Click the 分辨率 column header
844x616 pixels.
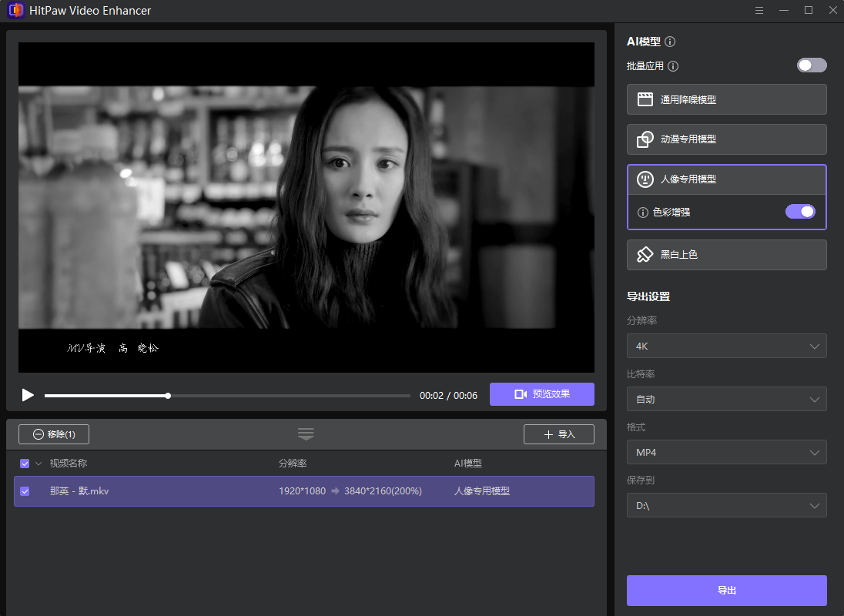click(293, 464)
